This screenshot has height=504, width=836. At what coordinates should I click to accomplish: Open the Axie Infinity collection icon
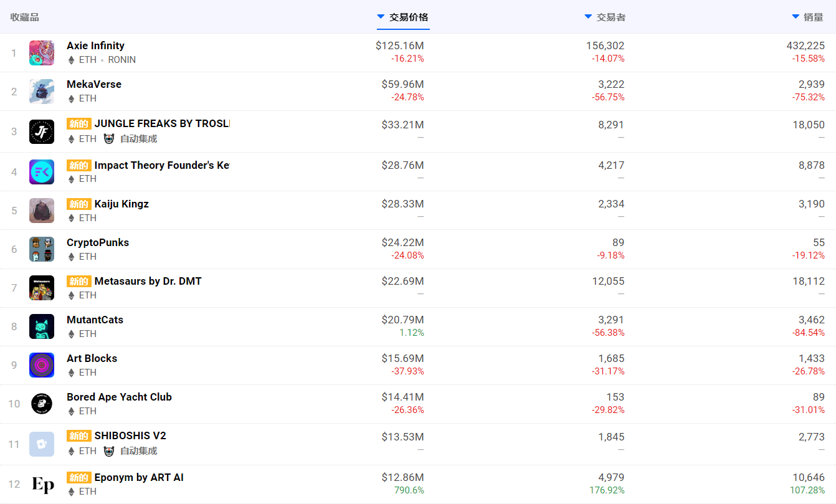click(x=42, y=53)
